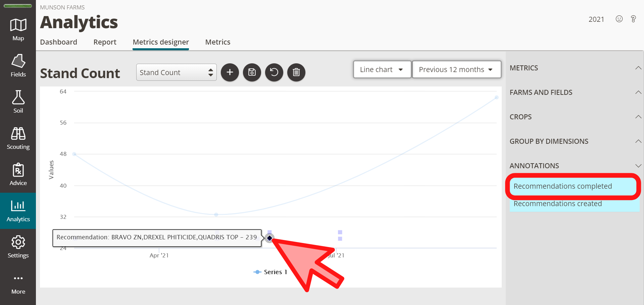Click the lowest data point on the line
The width and height of the screenshot is (644, 305).
[x=216, y=215]
